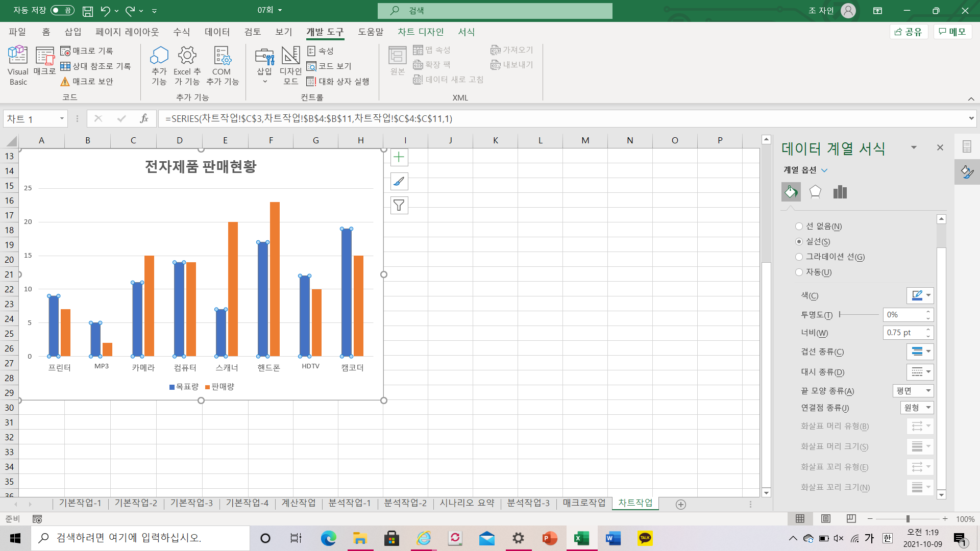Screen dimensions: 980x551
Task: Choose the 그라데이션 선 radio option
Action: click(x=799, y=257)
